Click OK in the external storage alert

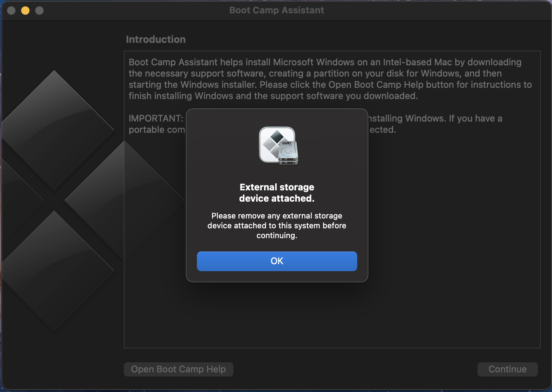(277, 261)
